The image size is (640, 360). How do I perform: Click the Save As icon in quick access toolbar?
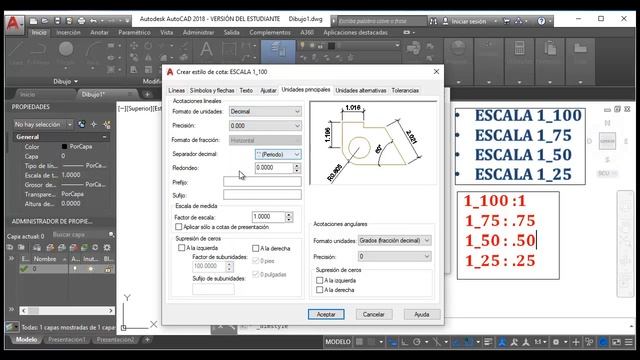click(69, 21)
